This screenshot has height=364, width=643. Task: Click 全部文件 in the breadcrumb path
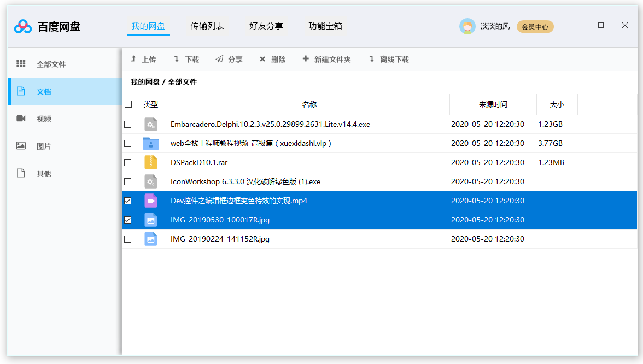(183, 82)
